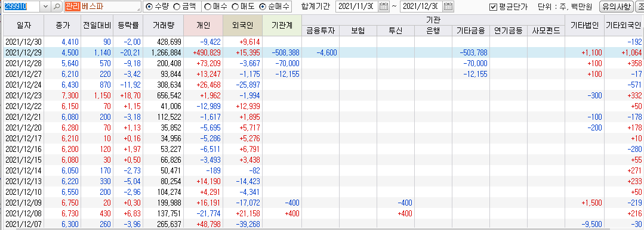Select the 2021/12/23 date cell
The height and width of the screenshot is (230, 644).
pos(23,95)
